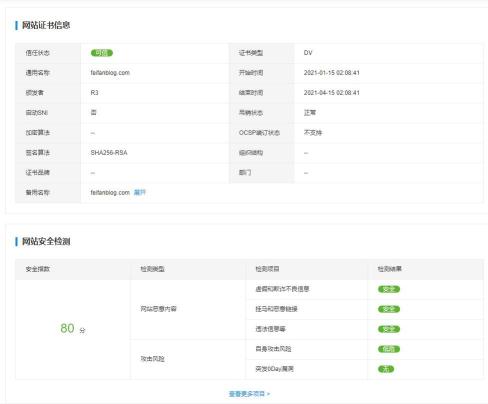The height and width of the screenshot is (404, 488).
Task: Click the 签名算法 label
Action: coord(37,153)
